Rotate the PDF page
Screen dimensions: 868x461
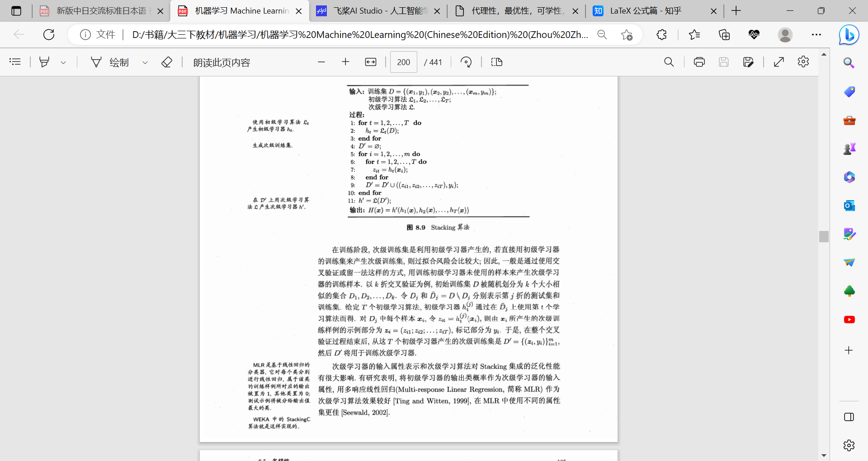(466, 62)
